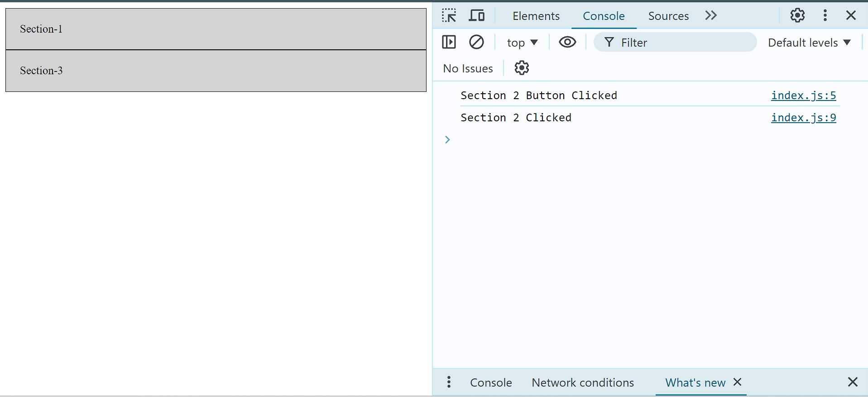Open the top JavaScript context dropdown

pos(522,43)
